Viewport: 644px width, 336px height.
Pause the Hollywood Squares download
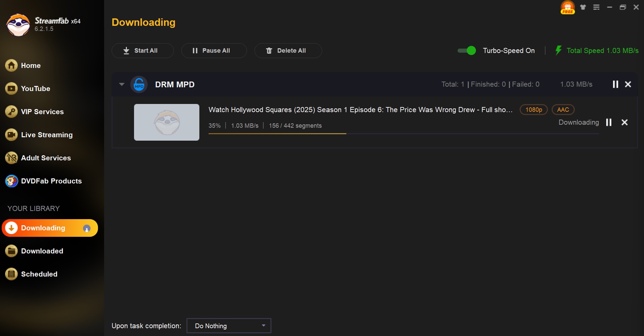pos(609,122)
